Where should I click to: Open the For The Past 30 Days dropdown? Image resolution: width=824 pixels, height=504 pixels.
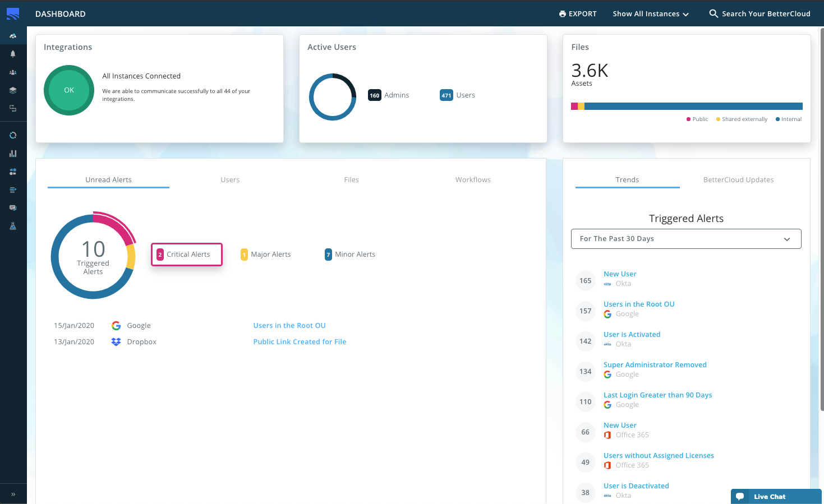pyautogui.click(x=685, y=238)
